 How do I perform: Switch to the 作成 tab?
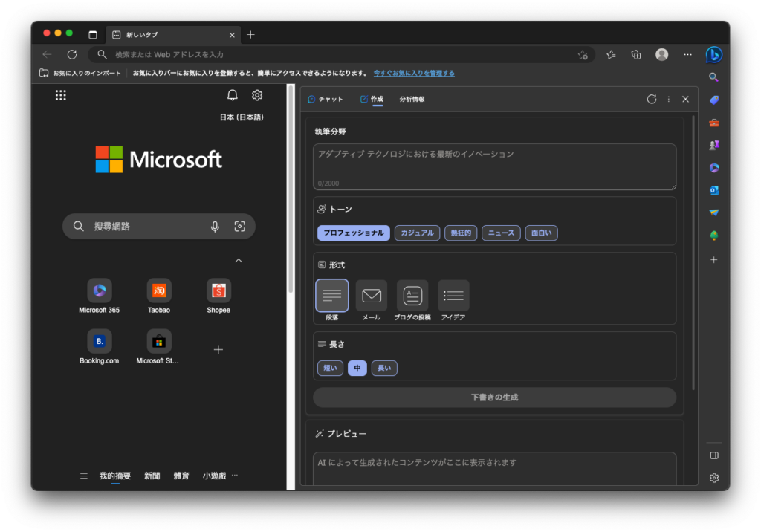372,99
